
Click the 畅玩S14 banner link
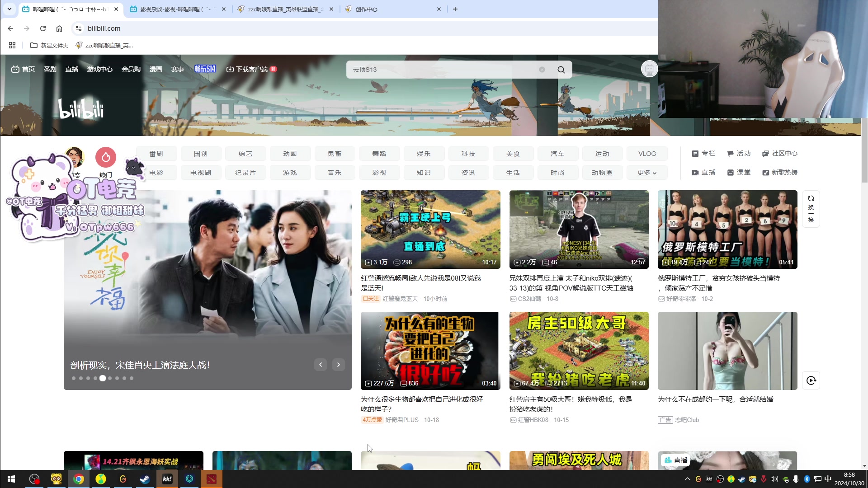[x=205, y=69]
